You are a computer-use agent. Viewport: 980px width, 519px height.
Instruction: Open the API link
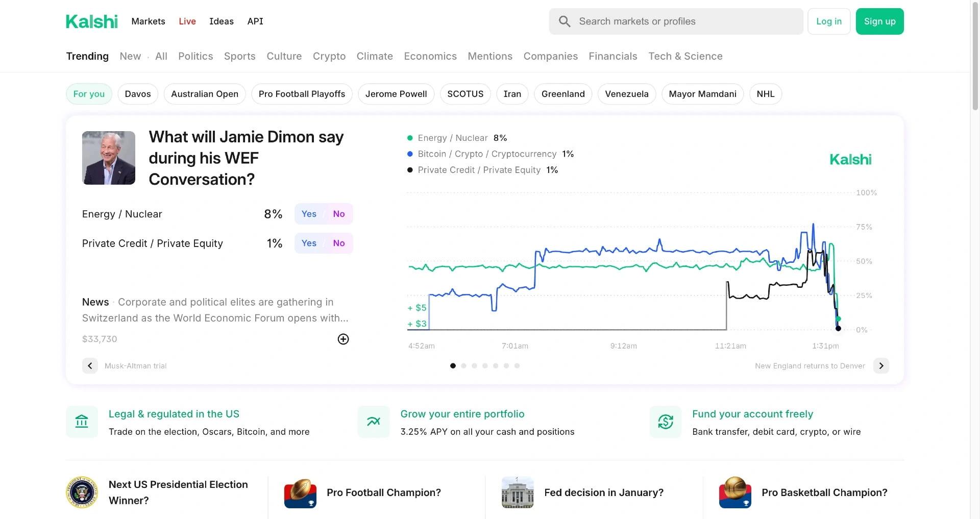(255, 21)
